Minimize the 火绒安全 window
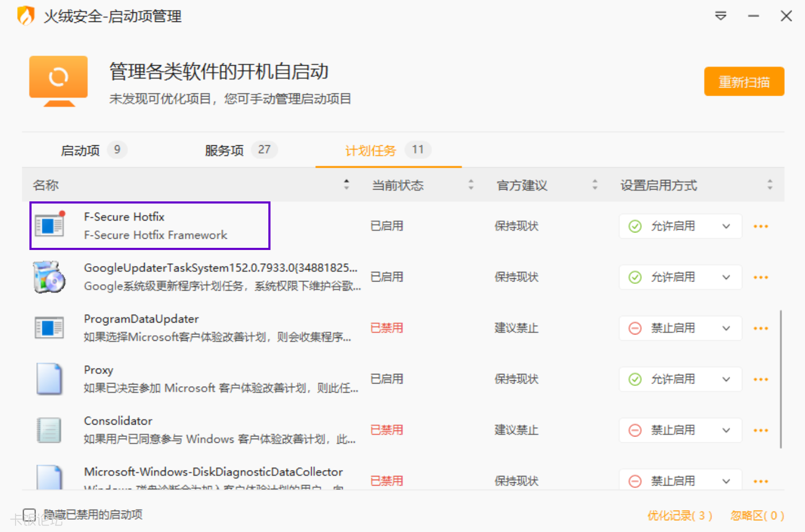Image resolution: width=805 pixels, height=532 pixels. [754, 16]
